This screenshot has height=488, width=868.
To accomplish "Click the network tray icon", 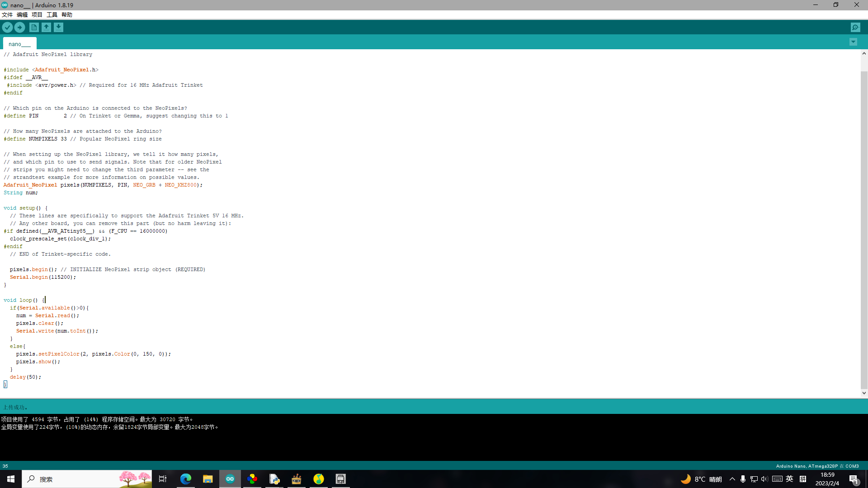I will [x=754, y=479].
